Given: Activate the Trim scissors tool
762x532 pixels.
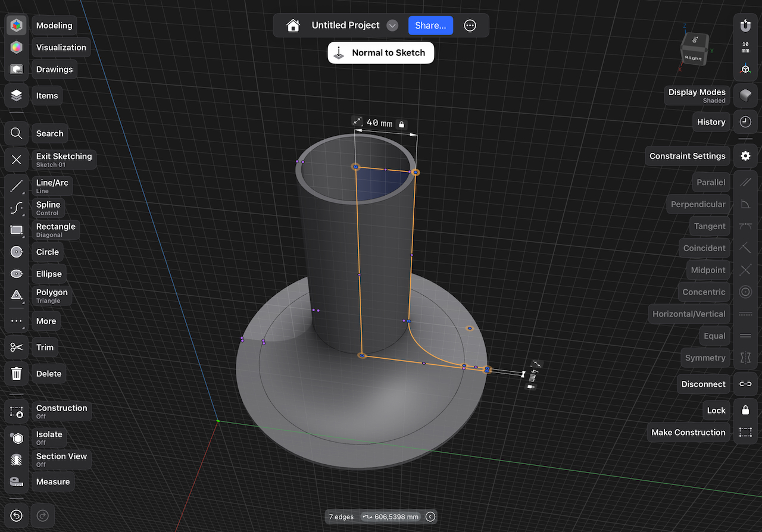Looking at the screenshot, I should (x=17, y=348).
